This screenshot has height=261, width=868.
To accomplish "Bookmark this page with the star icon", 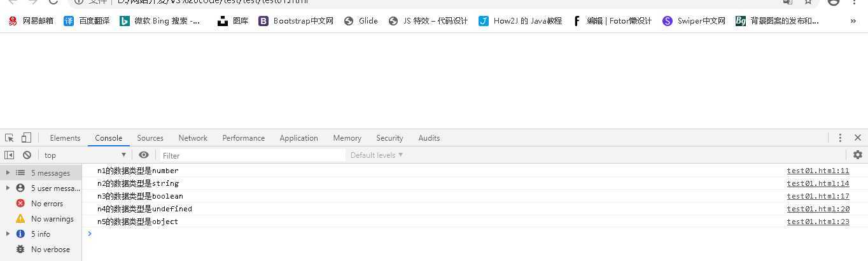I will [808, 2].
